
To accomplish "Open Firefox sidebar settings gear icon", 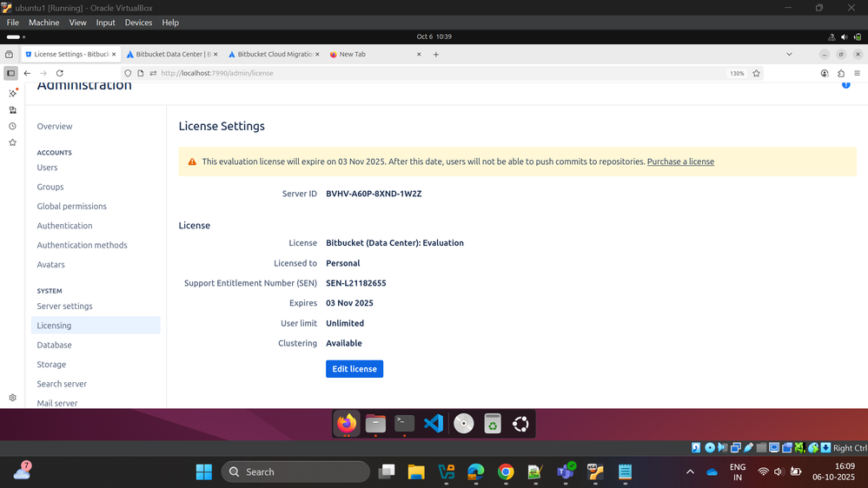I will (x=13, y=398).
